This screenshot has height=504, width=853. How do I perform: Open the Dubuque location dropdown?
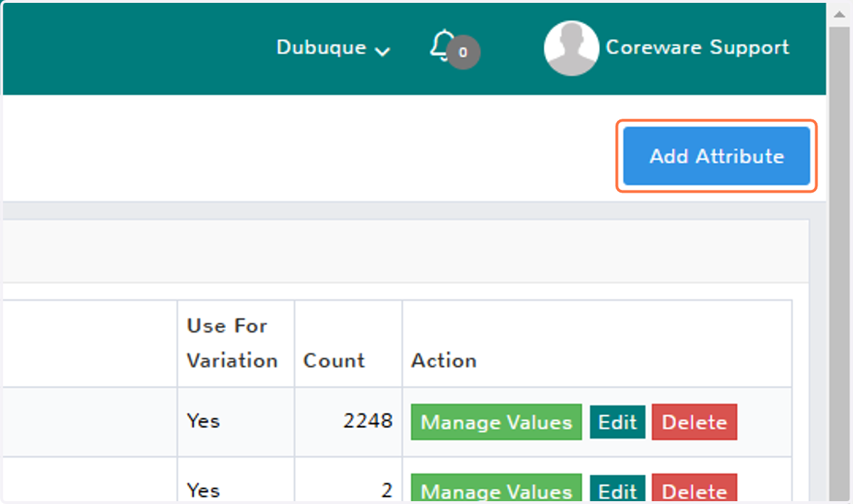[333, 48]
